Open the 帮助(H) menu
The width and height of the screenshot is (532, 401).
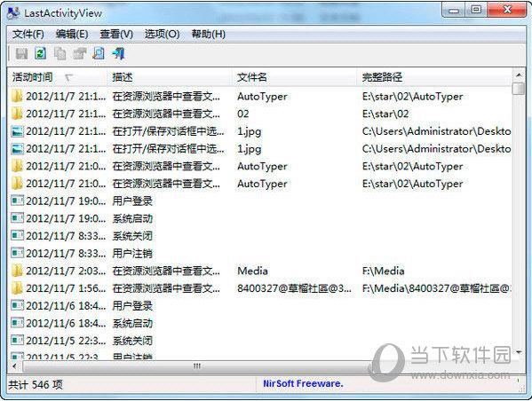click(x=209, y=34)
